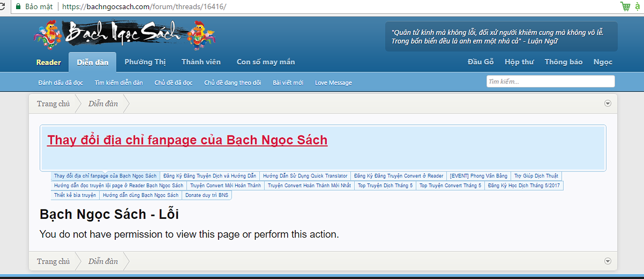Viewport: 644px width, 279px height.
Task: Open the Thông báo alerts link
Action: pos(563,62)
